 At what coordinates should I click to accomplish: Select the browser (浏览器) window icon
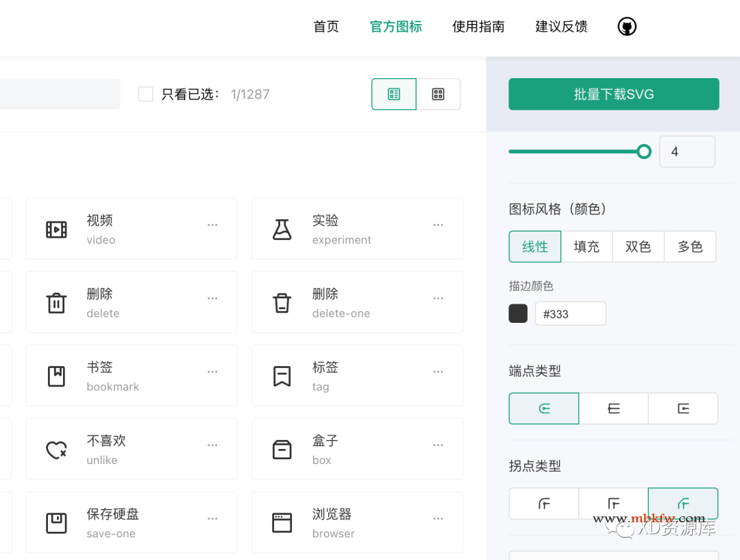coord(282,523)
